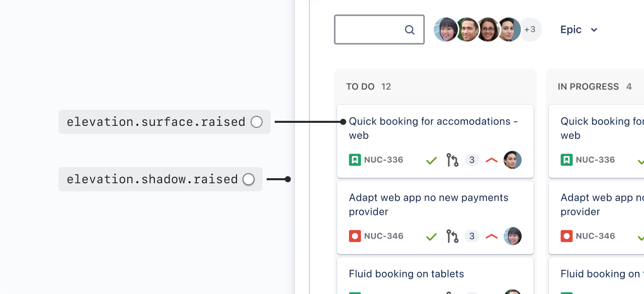Click the chevron arrow next to Epic
The width and height of the screenshot is (644, 294).
pyautogui.click(x=594, y=30)
